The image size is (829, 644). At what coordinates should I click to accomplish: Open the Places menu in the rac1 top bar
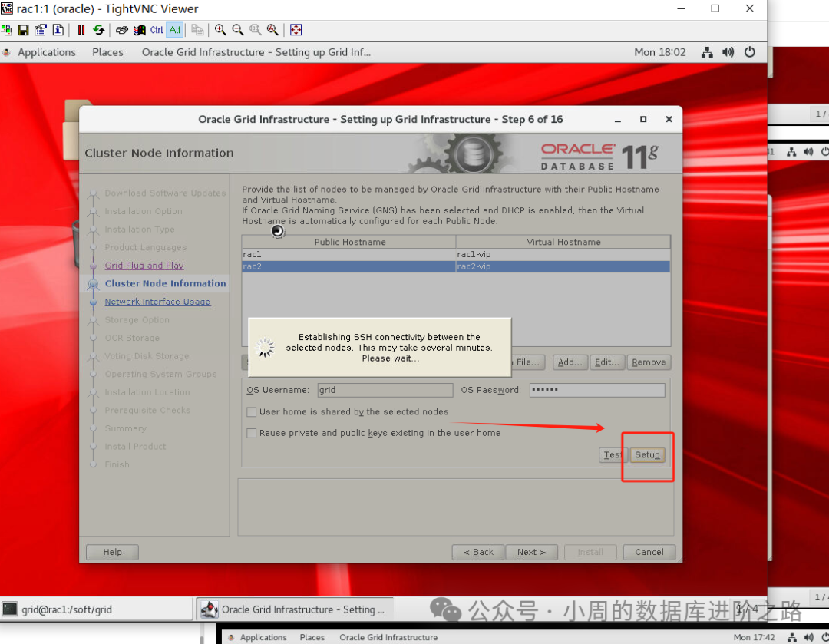pos(108,52)
